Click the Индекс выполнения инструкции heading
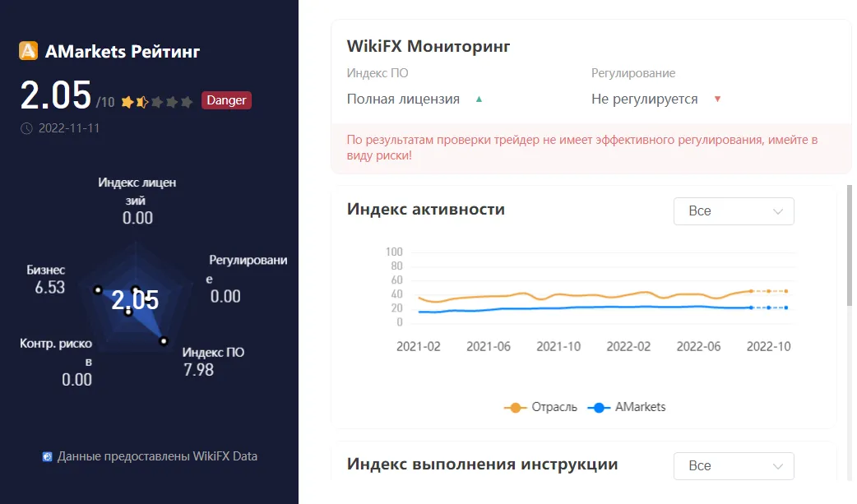This screenshot has height=504, width=857. point(482,464)
